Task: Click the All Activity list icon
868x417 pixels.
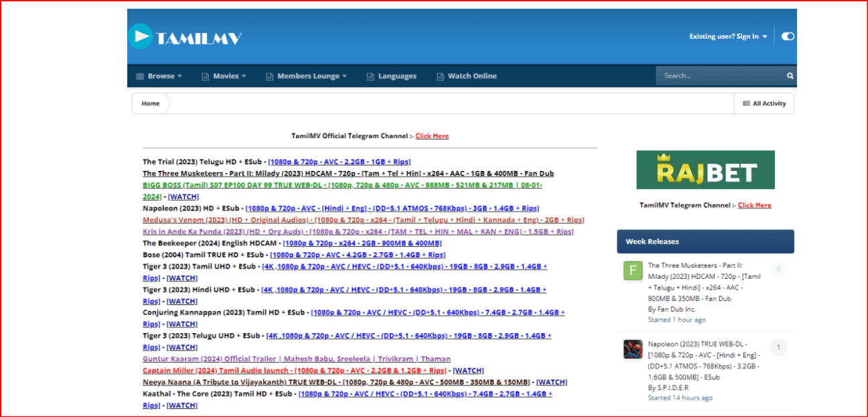Action: tap(746, 103)
